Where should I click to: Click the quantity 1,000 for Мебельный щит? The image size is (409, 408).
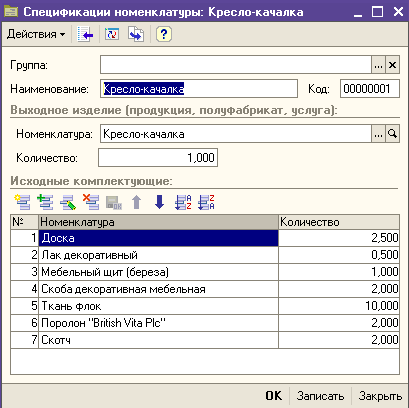[339, 272]
